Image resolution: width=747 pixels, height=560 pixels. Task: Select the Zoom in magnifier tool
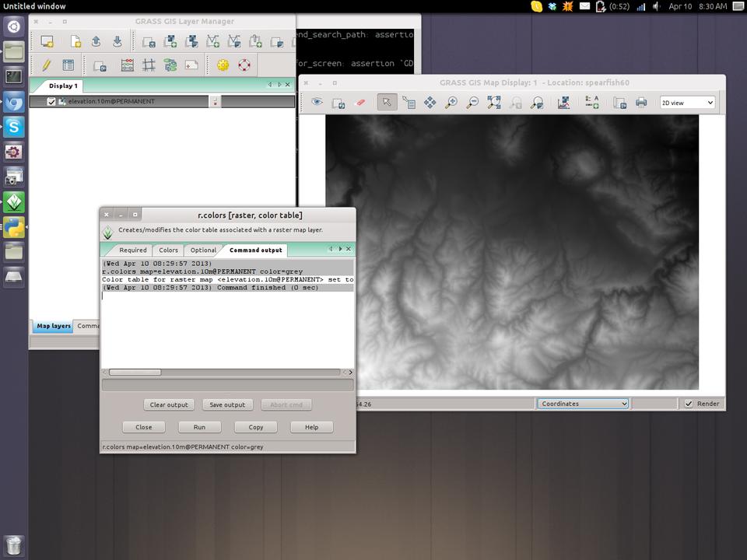451,103
